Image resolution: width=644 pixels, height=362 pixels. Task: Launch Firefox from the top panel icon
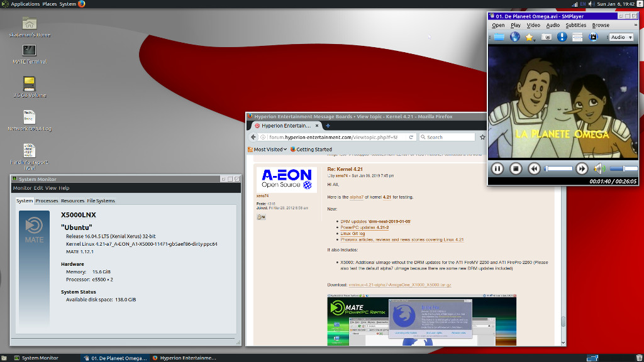[82, 4]
